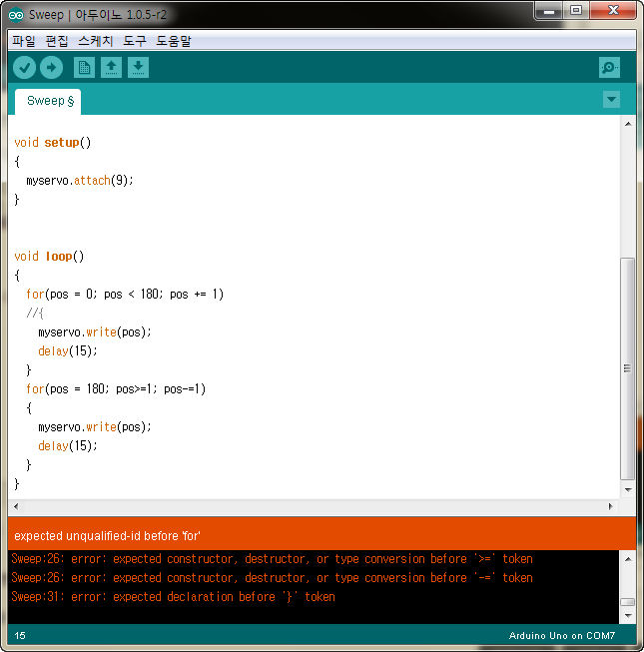This screenshot has width=644, height=652.
Task: Click the commented '//{' line
Action: click(x=35, y=314)
